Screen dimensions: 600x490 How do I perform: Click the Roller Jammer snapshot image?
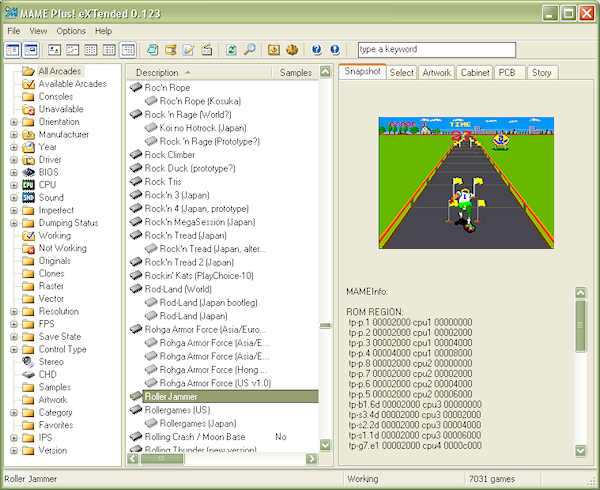(x=466, y=183)
